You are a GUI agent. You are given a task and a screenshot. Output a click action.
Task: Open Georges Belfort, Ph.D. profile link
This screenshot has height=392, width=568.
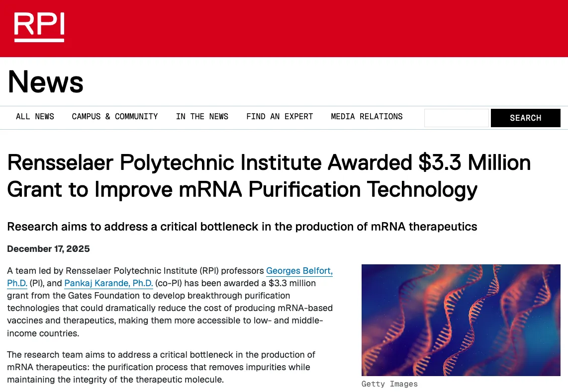pyautogui.click(x=299, y=271)
